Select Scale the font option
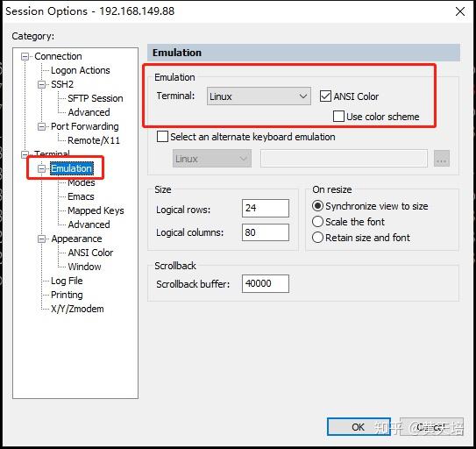This screenshot has height=449, width=476. click(x=317, y=222)
